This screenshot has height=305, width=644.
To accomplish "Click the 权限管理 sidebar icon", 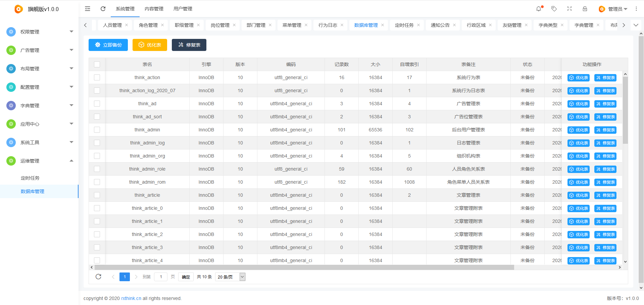I will (x=11, y=32).
